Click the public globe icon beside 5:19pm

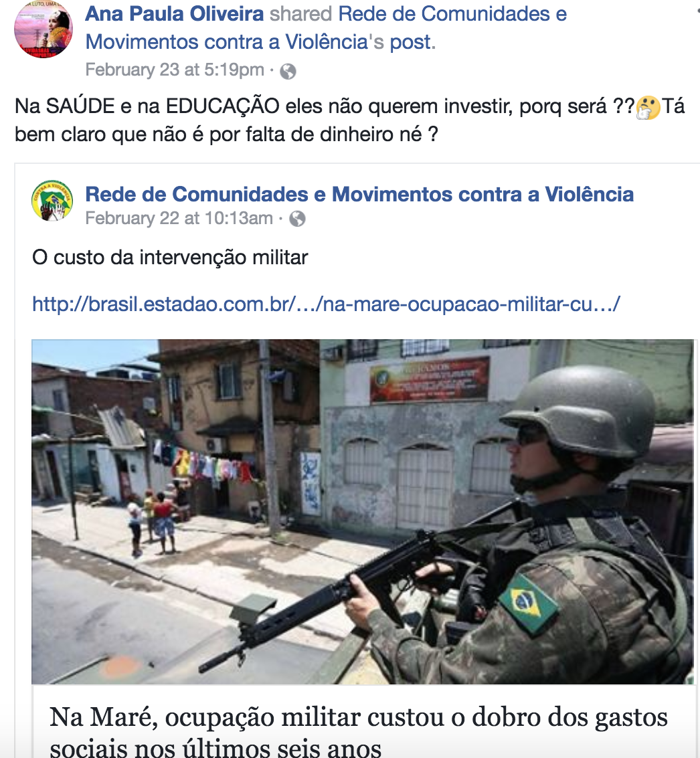(x=288, y=72)
